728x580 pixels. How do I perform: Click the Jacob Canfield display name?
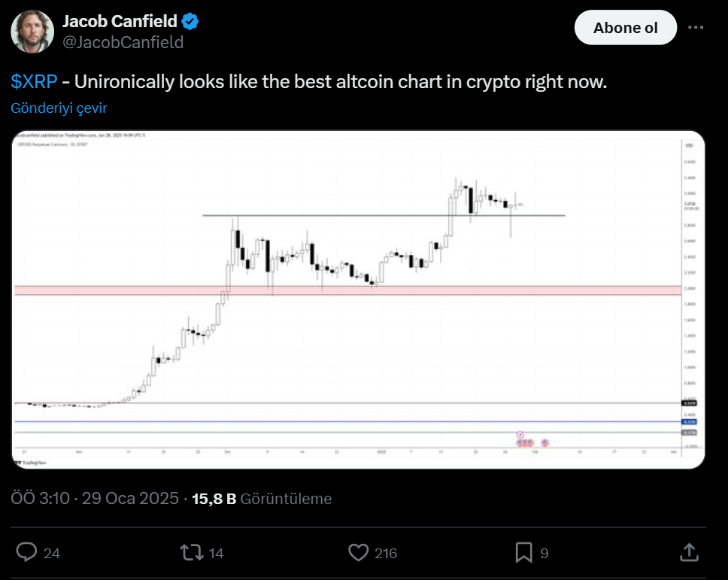(x=120, y=22)
